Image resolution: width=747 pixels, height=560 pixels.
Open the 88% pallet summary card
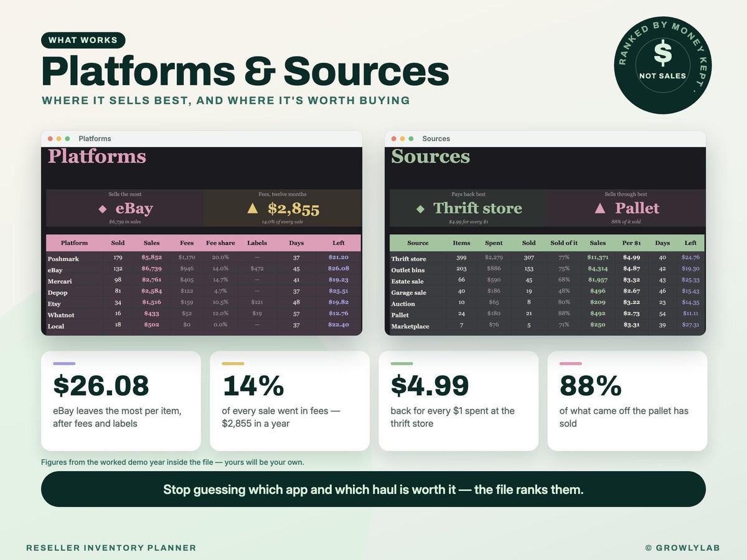(x=627, y=401)
